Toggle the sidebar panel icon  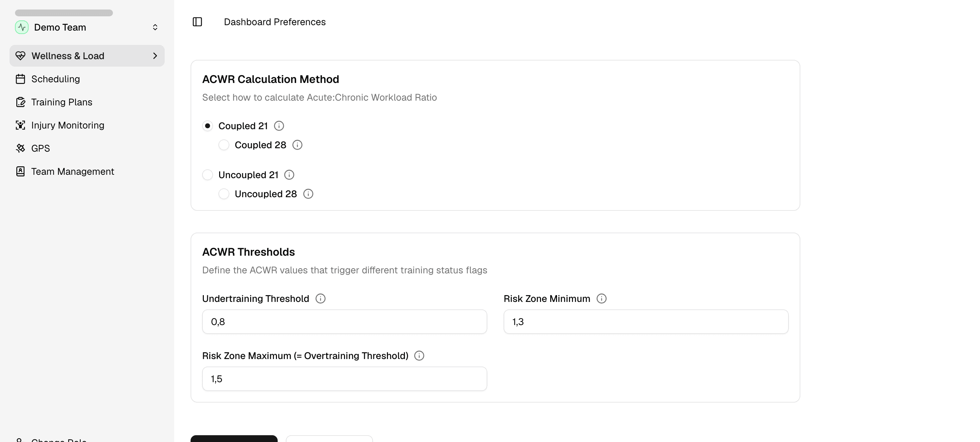(197, 22)
